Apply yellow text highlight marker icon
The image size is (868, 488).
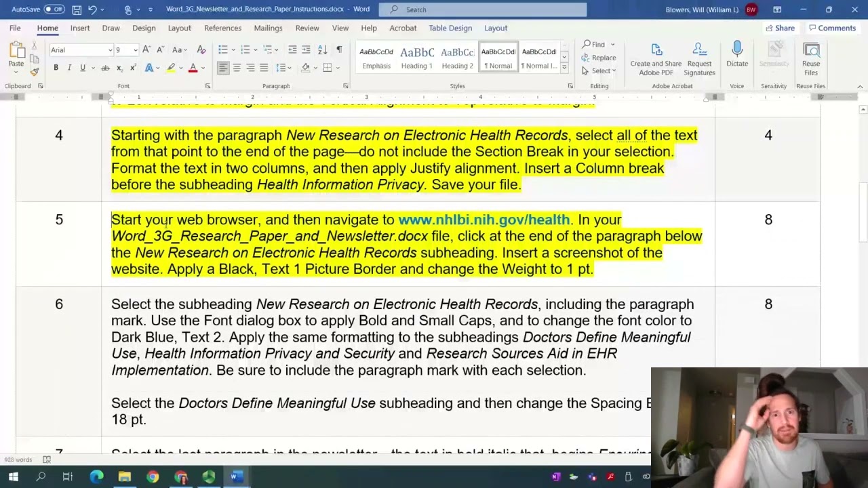coord(172,68)
